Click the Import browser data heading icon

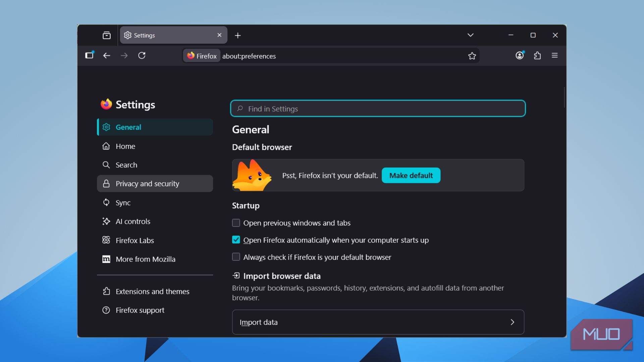[236, 276]
